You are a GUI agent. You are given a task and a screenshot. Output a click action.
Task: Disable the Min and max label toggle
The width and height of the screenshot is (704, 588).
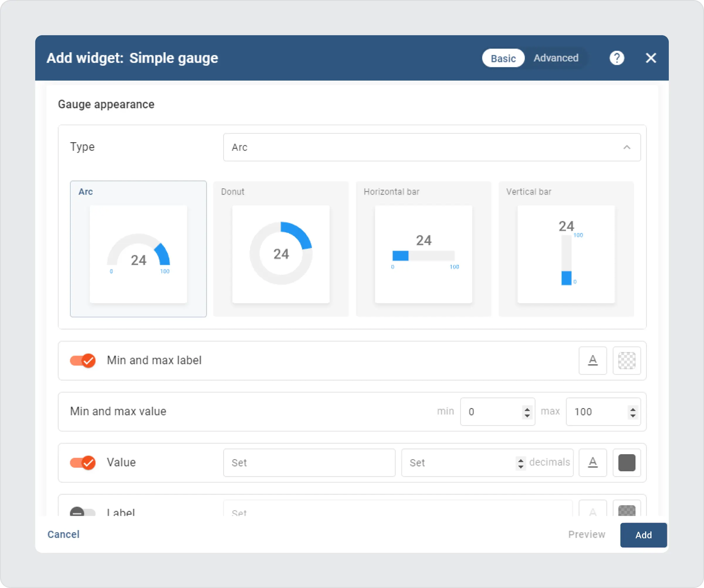pyautogui.click(x=83, y=360)
